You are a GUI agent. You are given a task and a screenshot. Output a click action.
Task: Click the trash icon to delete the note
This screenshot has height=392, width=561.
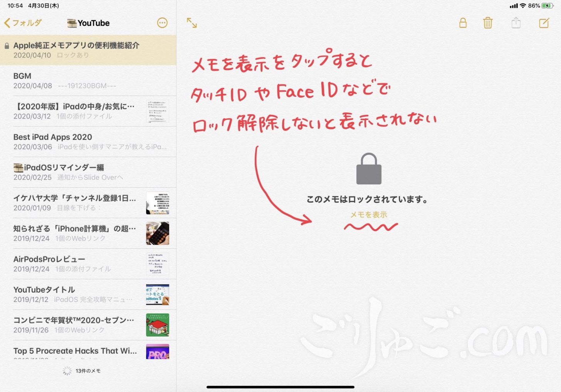coord(488,23)
